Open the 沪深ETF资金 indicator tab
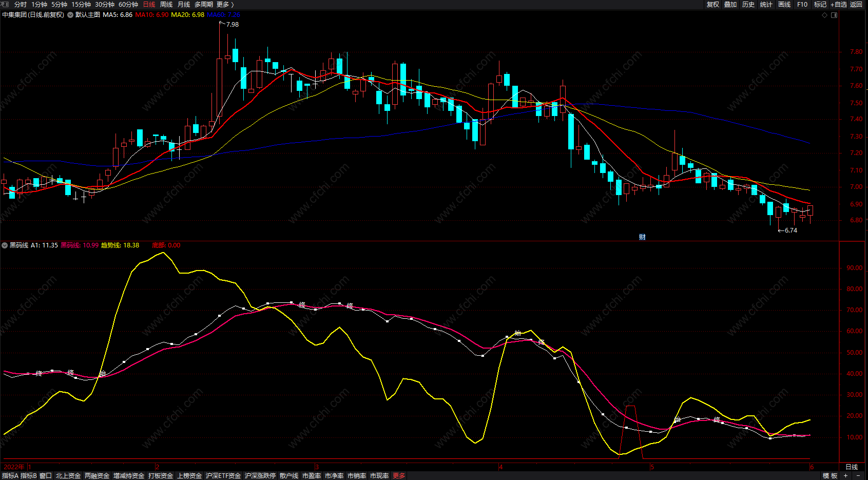This screenshot has height=480, width=868. [223, 476]
